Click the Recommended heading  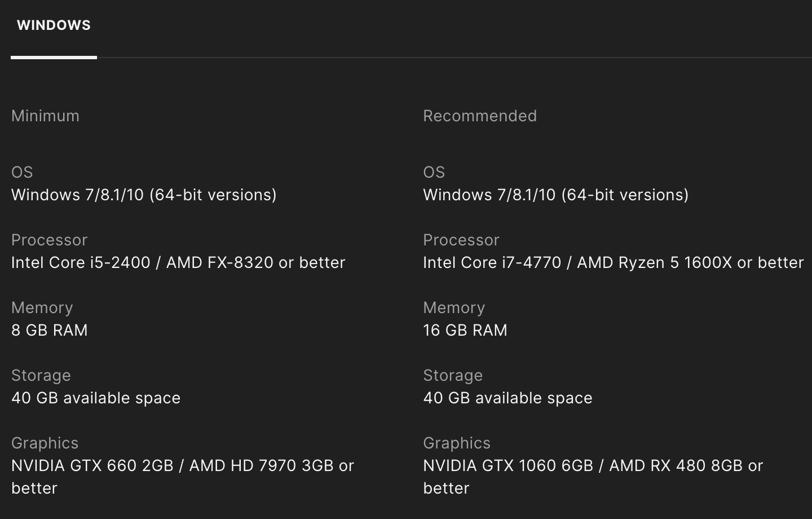pos(480,116)
